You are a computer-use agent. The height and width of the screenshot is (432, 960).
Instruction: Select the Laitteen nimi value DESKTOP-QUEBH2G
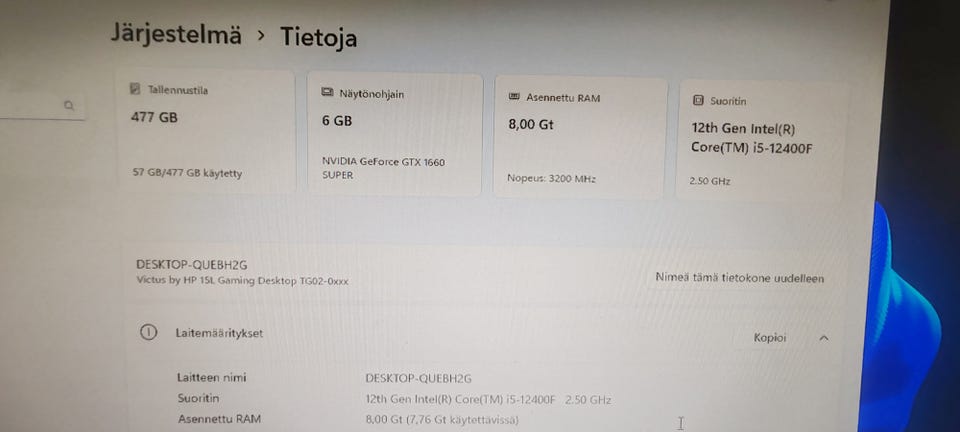tap(418, 378)
